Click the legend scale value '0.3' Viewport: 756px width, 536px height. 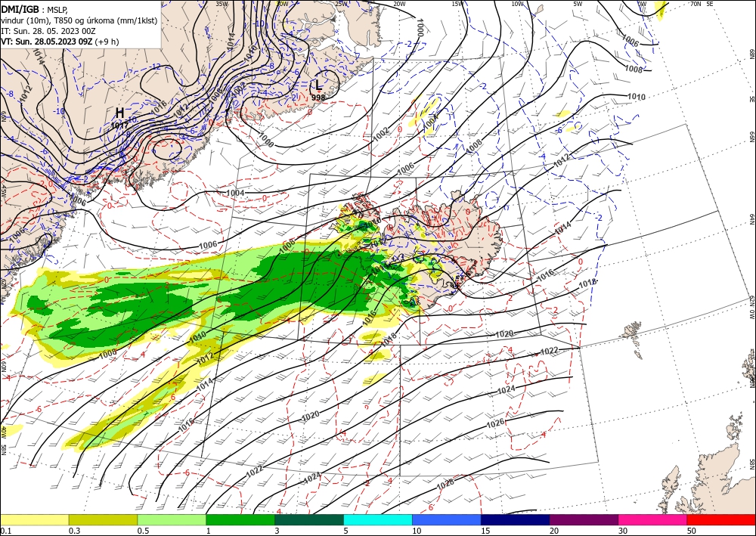(74, 531)
